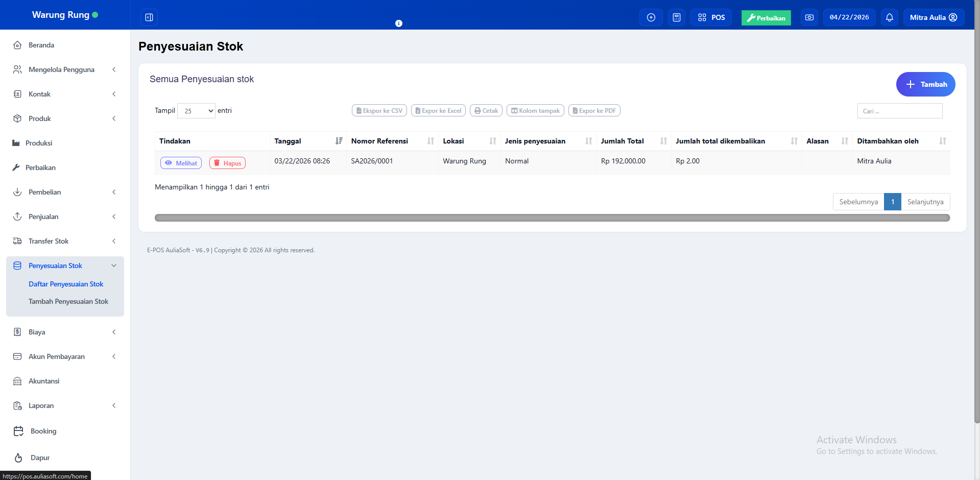
Task: Select Tambah Penyesuaian Stok submenu item
Action: tap(68, 301)
